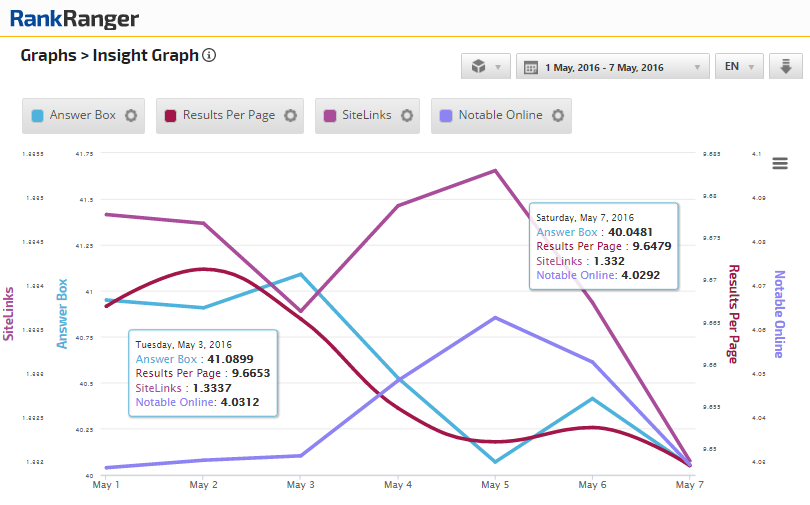The image size is (810, 505).
Task: Click the SiteLinks peak point on May 5
Action: tap(494, 170)
